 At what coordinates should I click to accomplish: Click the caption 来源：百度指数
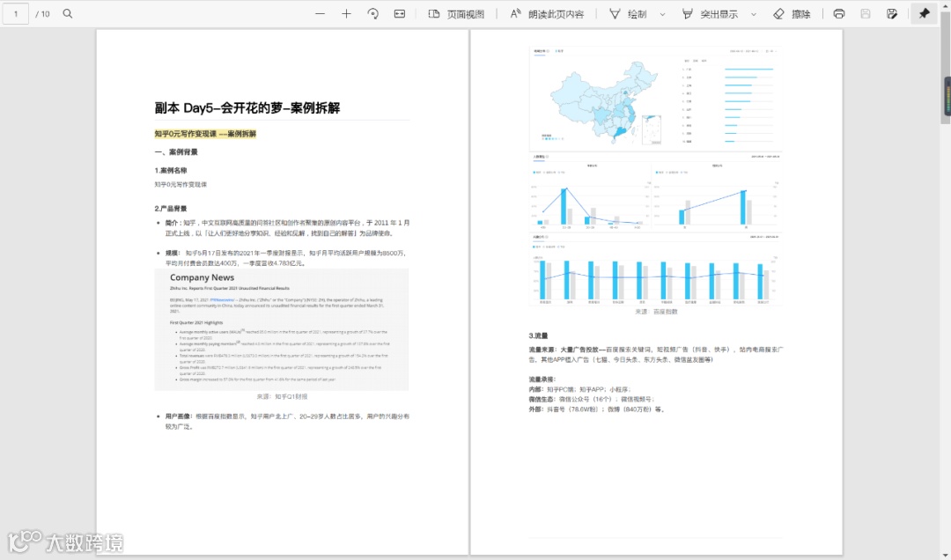pyautogui.click(x=656, y=311)
